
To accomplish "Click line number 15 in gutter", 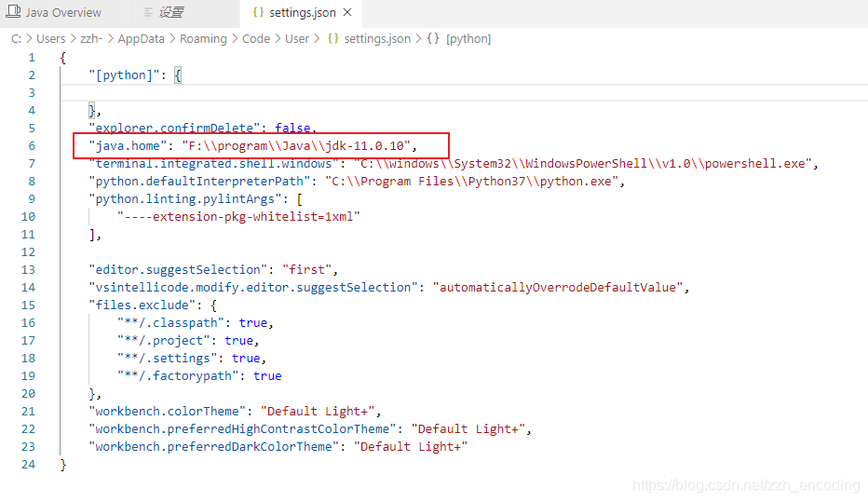I will tap(28, 305).
